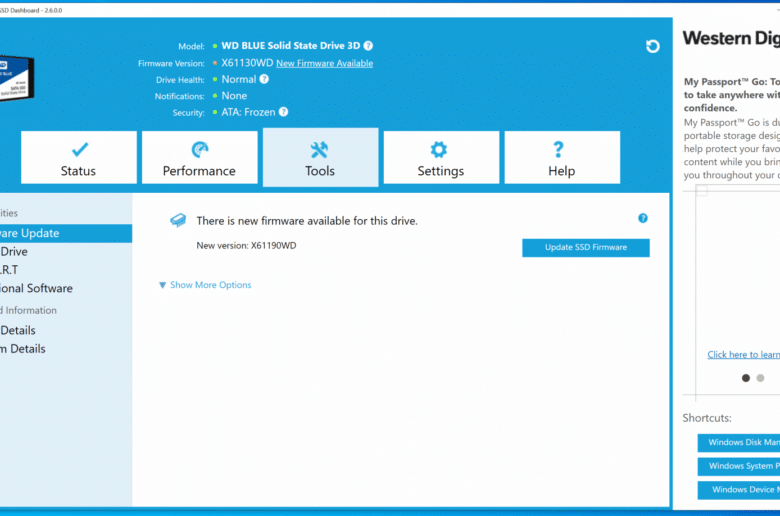Open the Windows Disk Management shortcut
The height and width of the screenshot is (516, 780).
pyautogui.click(x=739, y=442)
